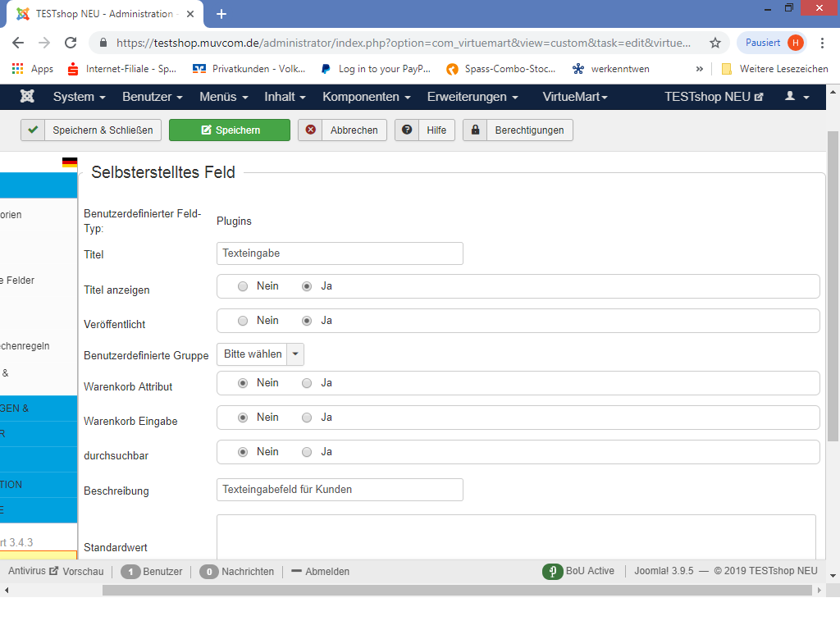840x630 pixels.
Task: Click the green Speichern button
Action: [x=230, y=130]
